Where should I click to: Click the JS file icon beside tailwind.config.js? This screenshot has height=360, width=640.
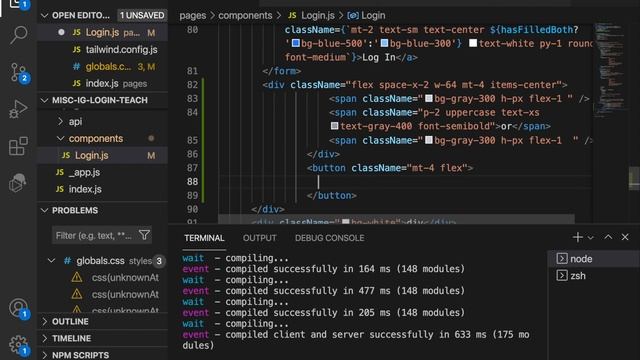coord(76,49)
